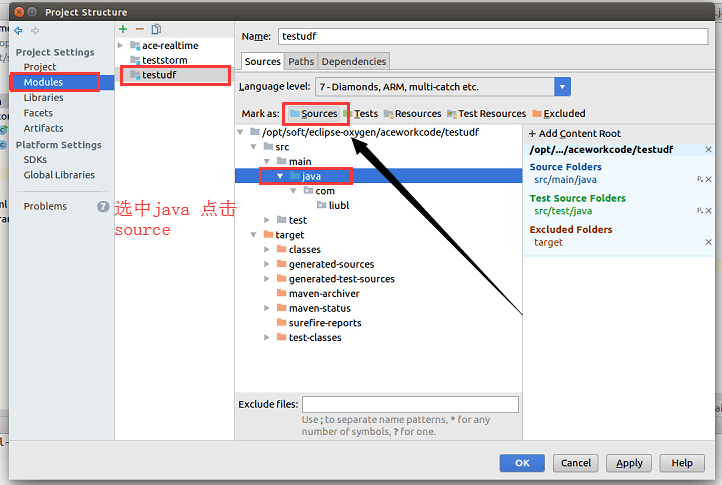
Task: Confirm with the OK button
Action: [x=522, y=463]
